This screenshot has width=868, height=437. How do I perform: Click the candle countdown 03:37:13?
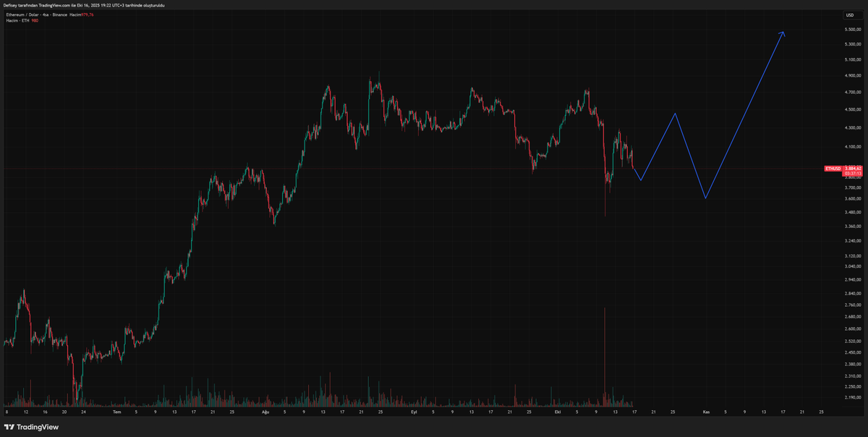click(853, 174)
